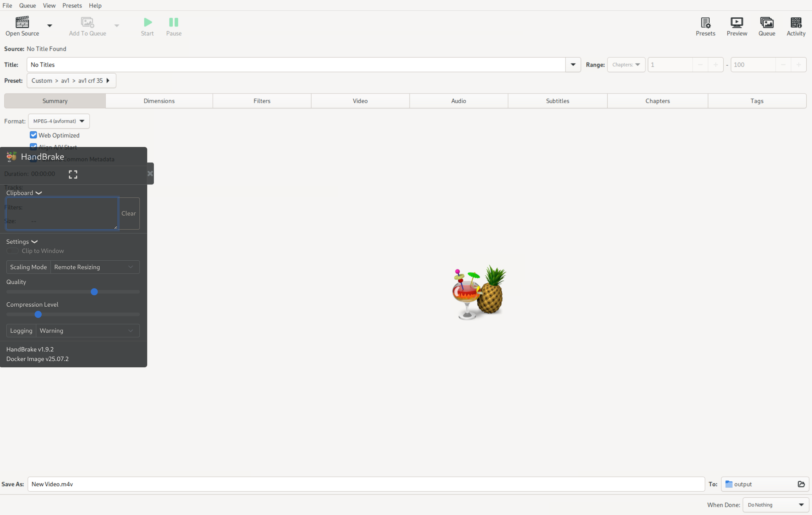Show the Queue window icon
Viewport: 812px width, 515px height.
(x=766, y=23)
